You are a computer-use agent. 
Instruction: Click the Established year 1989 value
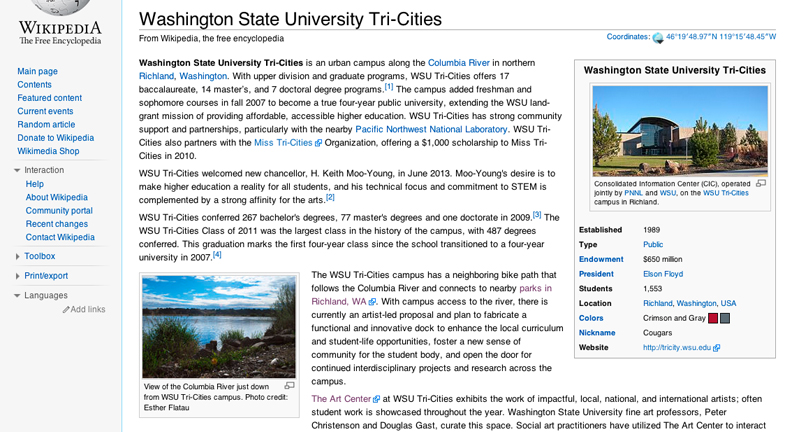652,230
